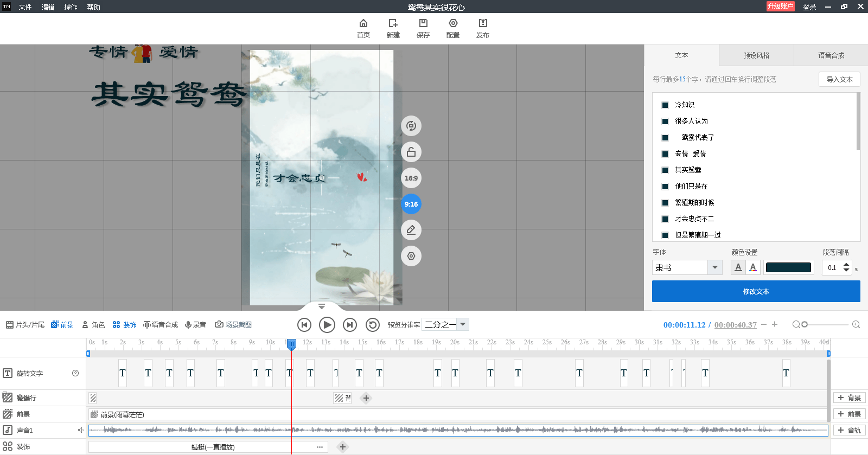Toggle the checkbox next to 其实鸳鸯

click(x=665, y=170)
